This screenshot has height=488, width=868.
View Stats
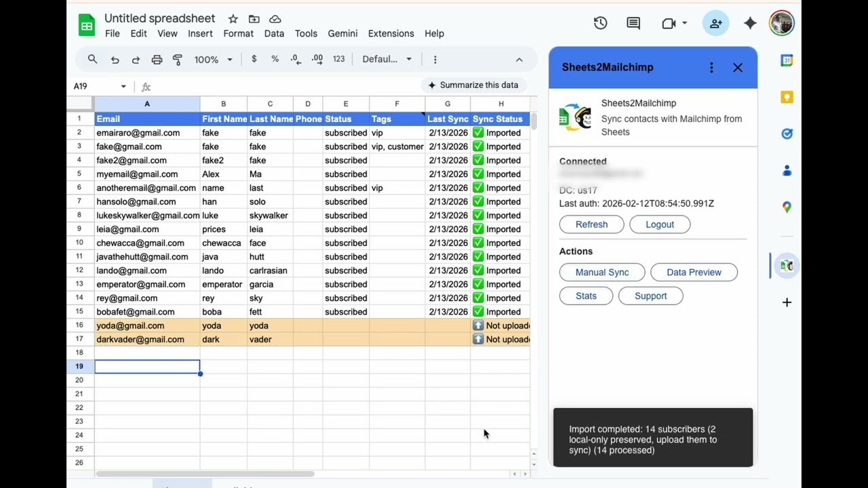click(586, 296)
